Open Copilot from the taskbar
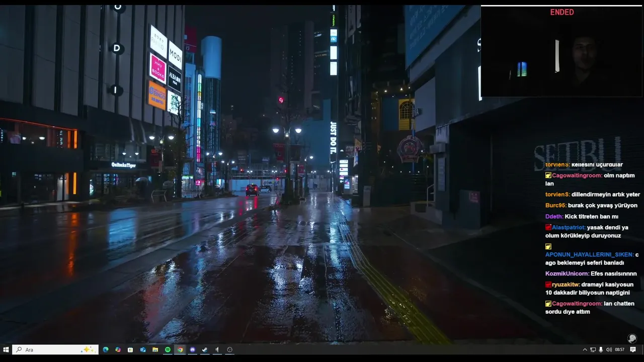The image size is (644, 362). point(118,349)
